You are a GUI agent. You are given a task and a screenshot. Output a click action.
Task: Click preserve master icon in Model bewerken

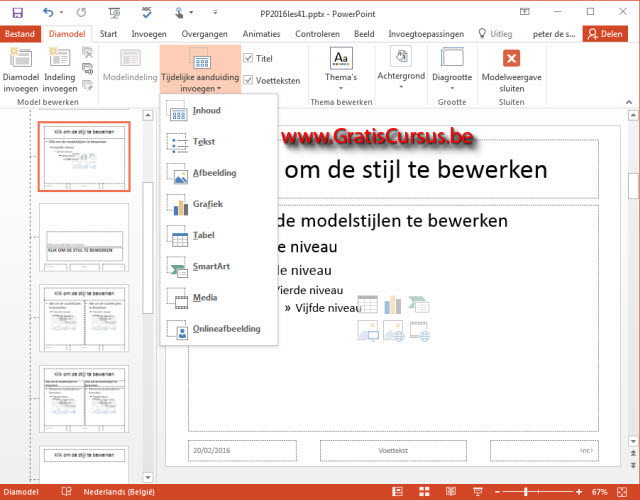tap(87, 85)
